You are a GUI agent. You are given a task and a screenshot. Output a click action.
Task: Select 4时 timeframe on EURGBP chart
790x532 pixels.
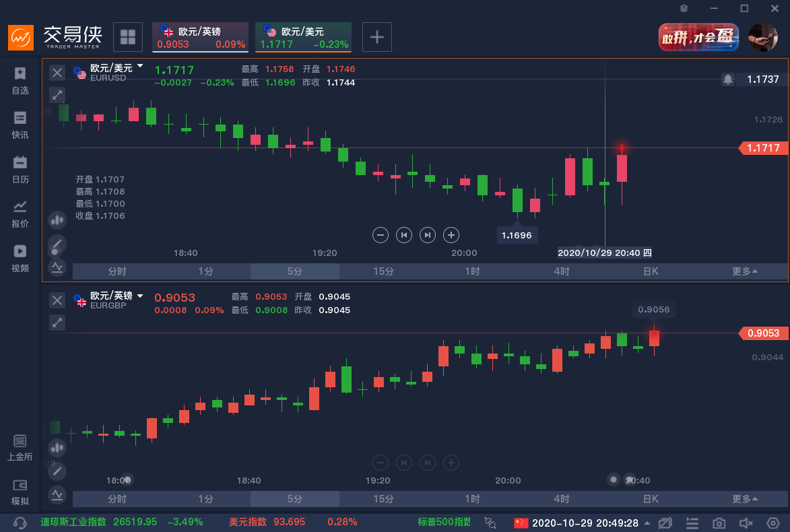(x=562, y=499)
